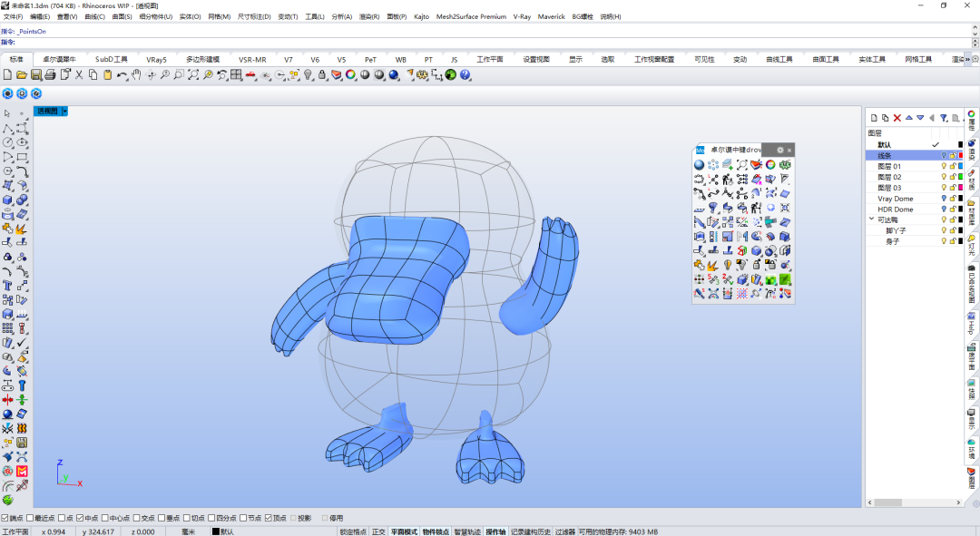Click the Print icon in the toolbar
980x536 pixels.
coord(50,75)
